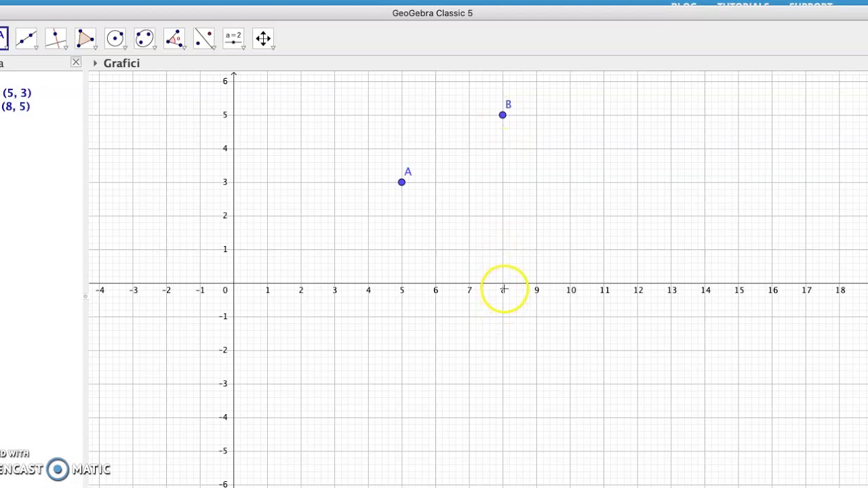Close the algebra panel with the X

pyautogui.click(x=76, y=62)
